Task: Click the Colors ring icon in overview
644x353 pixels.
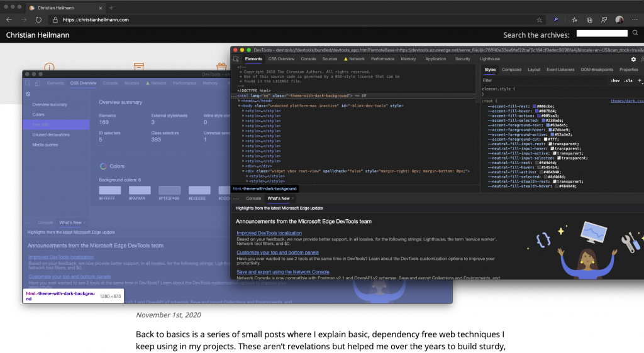Action: pyautogui.click(x=103, y=166)
